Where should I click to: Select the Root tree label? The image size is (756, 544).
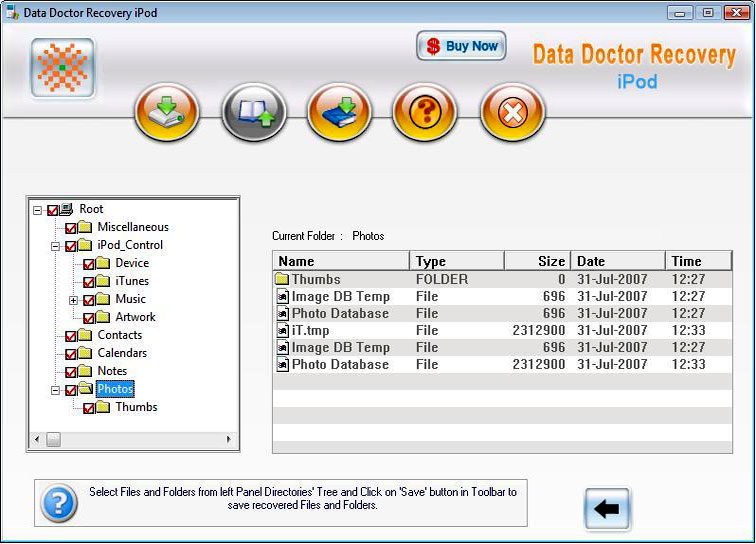point(91,209)
